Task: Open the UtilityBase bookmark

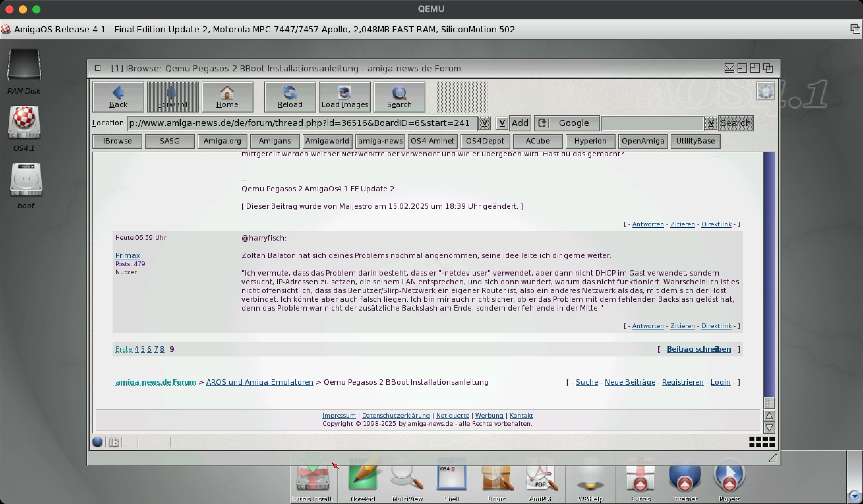Action: pyautogui.click(x=695, y=141)
